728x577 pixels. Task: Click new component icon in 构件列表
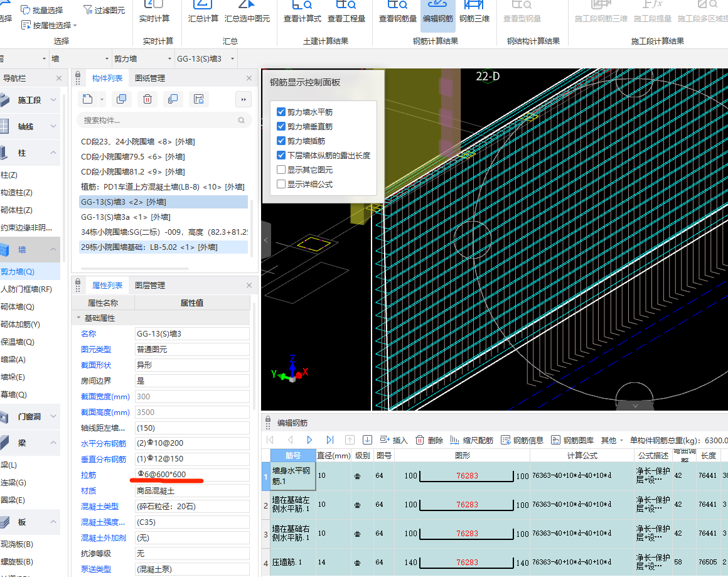[87, 99]
